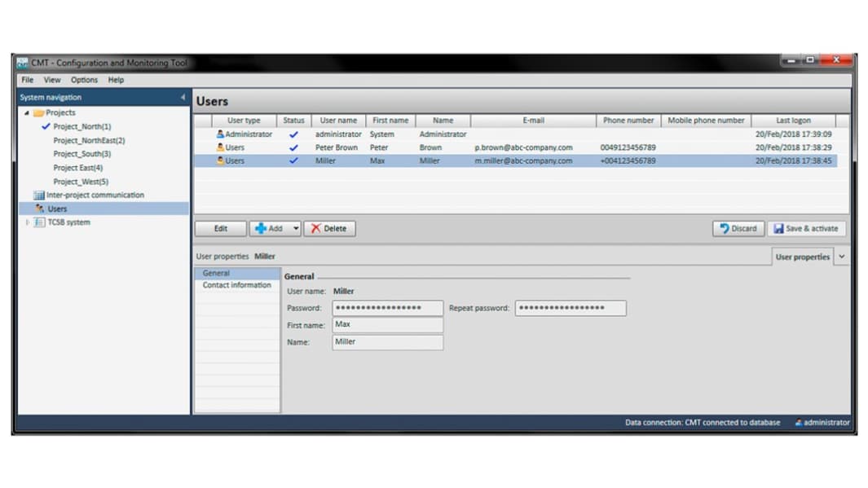Click the Password input field
This screenshot has width=868, height=488.
387,308
